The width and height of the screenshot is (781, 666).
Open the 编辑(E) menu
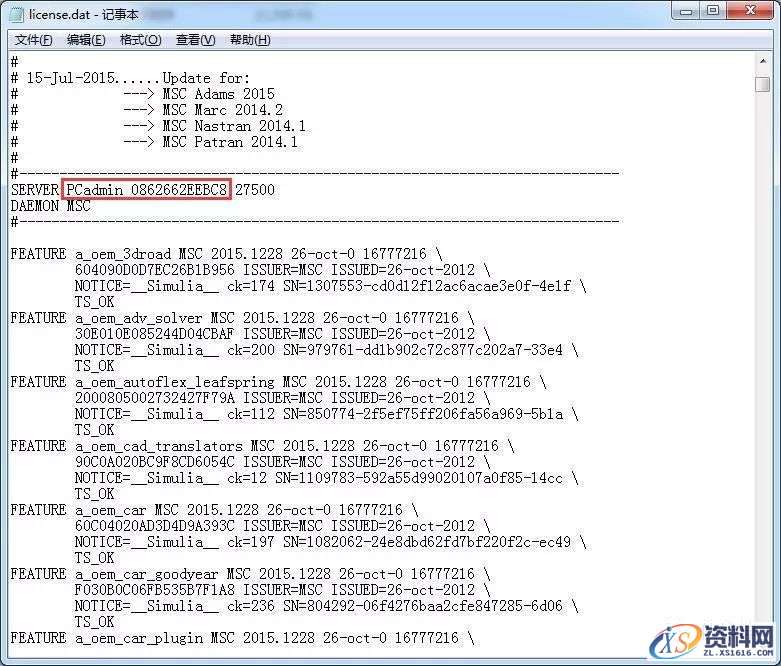click(86, 40)
